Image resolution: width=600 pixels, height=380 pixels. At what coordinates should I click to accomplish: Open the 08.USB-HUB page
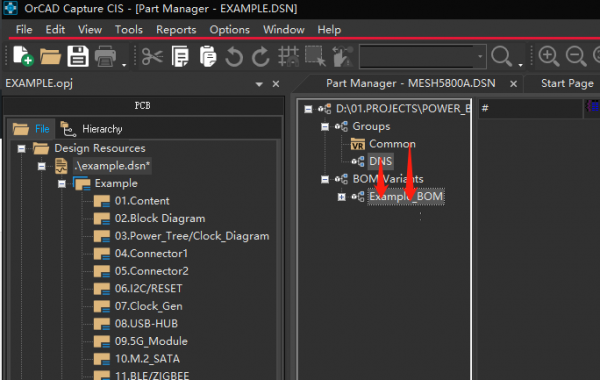pos(146,324)
